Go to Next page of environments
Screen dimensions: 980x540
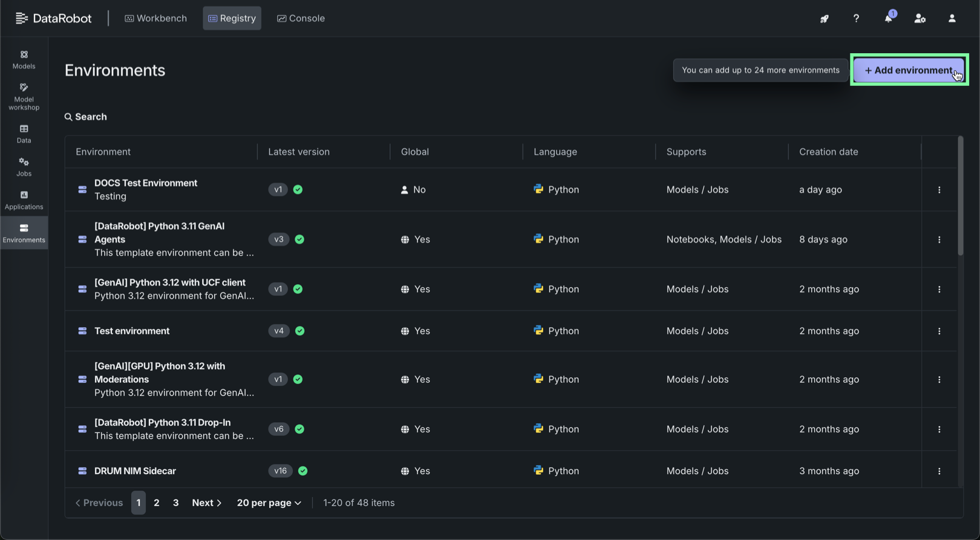[x=206, y=503]
